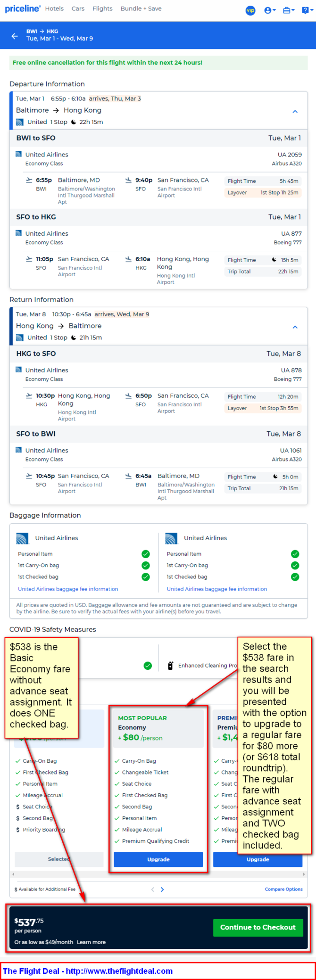316x980 pixels.
Task: Open right United Airlines baggage fee information link
Action: point(217,589)
